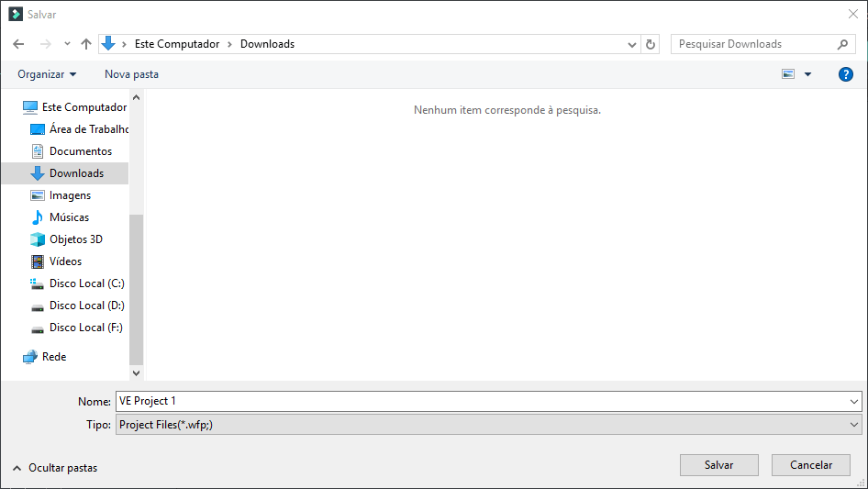
Task: Click the Músicas note icon
Action: (x=37, y=217)
